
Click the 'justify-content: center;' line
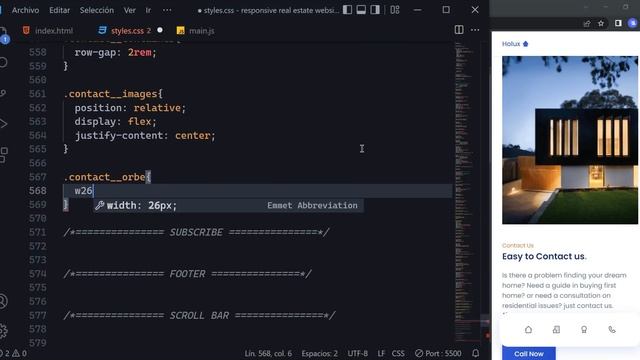pyautogui.click(x=145, y=136)
